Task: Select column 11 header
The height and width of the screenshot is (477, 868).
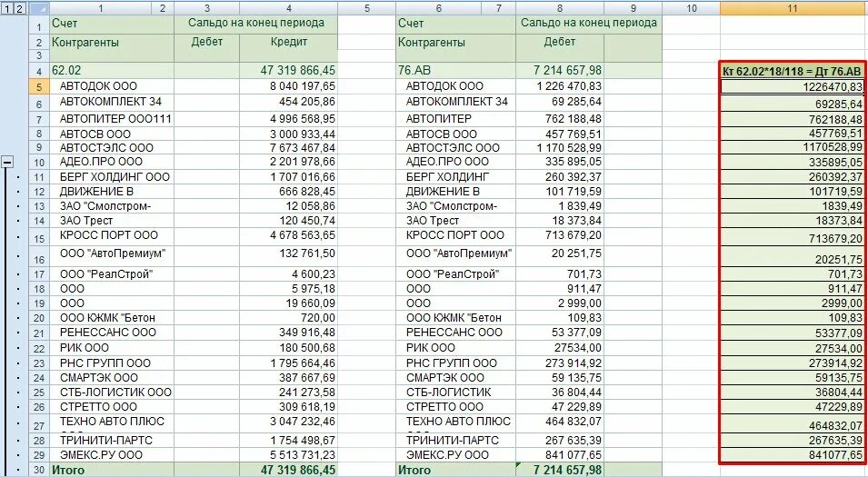Action: (x=793, y=8)
